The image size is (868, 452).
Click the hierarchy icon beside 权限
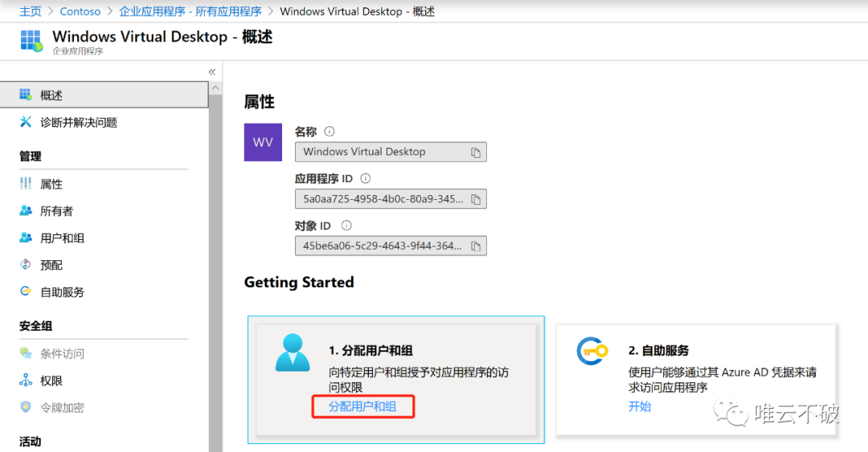[x=26, y=380]
